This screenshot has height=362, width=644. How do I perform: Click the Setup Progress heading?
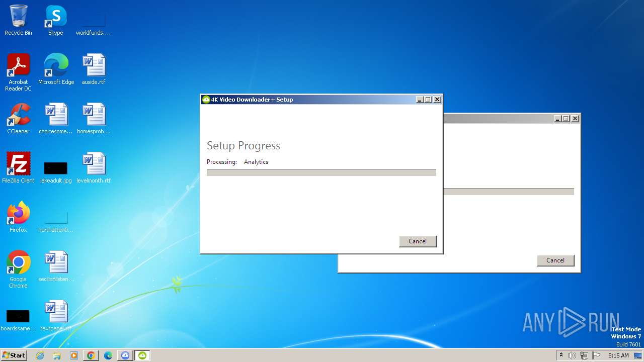(244, 146)
